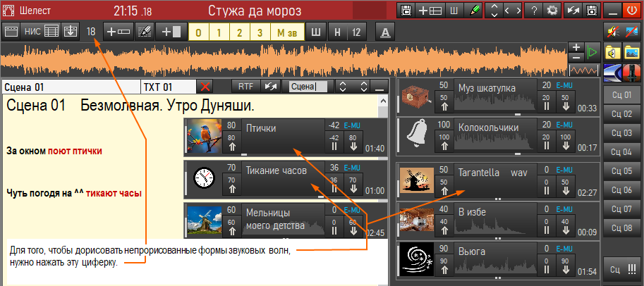Image resolution: width=644 pixels, height=286 pixels.
Task: Click the left/right arrows icon in title bar
Action: [513, 11]
